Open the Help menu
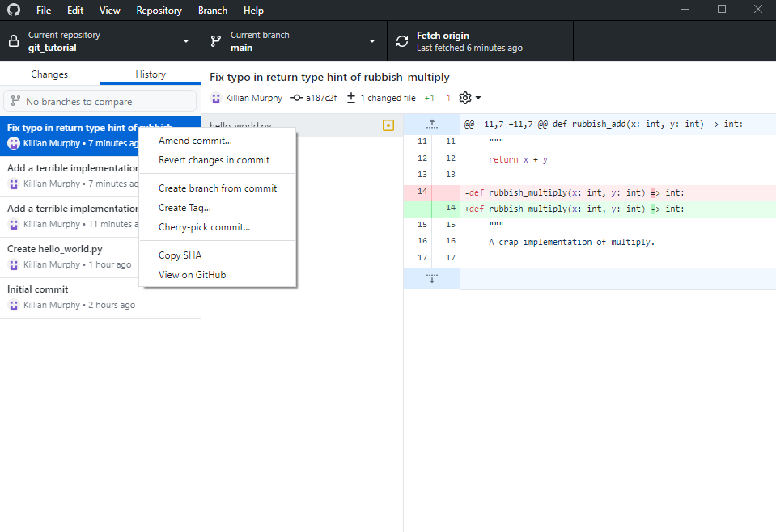Screen dimensions: 776x532 pyautogui.click(x=253, y=11)
